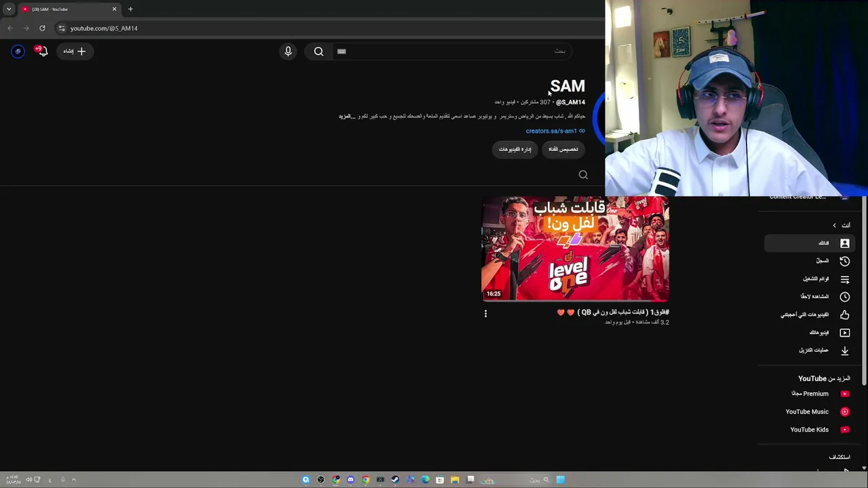This screenshot has width=868, height=488.
Task: Open the creators.sa/s-am1 channel link
Action: pyautogui.click(x=555, y=131)
